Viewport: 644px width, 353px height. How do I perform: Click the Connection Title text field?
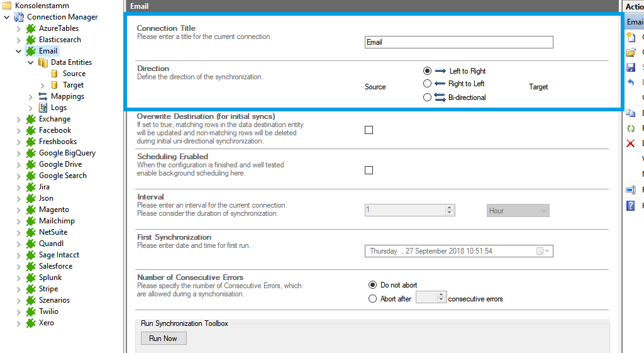[x=458, y=42]
